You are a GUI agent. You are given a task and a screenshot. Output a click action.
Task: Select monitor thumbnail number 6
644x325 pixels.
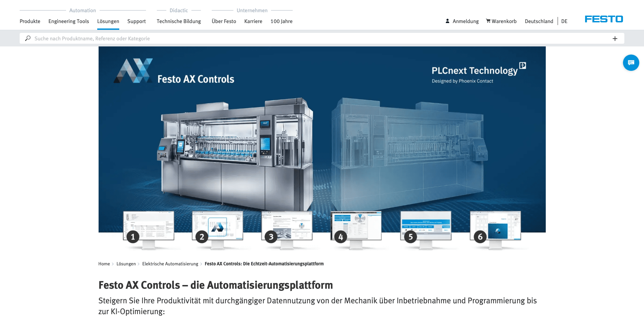pos(495,227)
